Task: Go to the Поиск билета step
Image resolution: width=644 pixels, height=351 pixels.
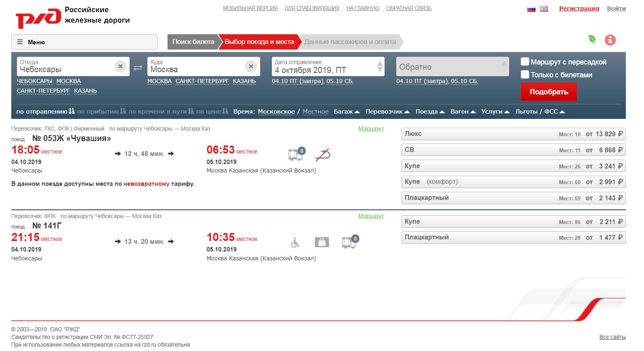Action: point(193,42)
